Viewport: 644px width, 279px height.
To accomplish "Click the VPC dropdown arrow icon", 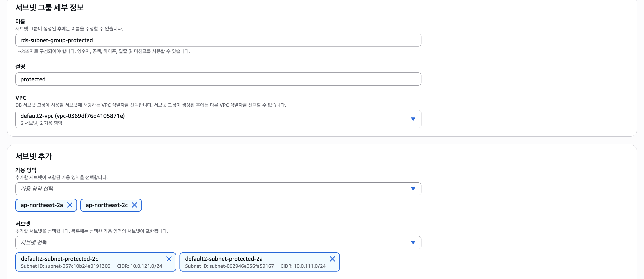I will pos(413,119).
